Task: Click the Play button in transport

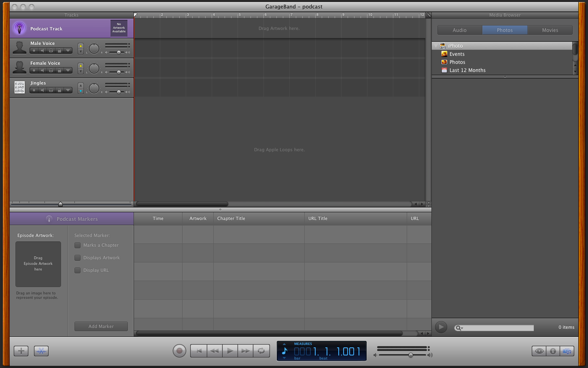Action: click(230, 351)
